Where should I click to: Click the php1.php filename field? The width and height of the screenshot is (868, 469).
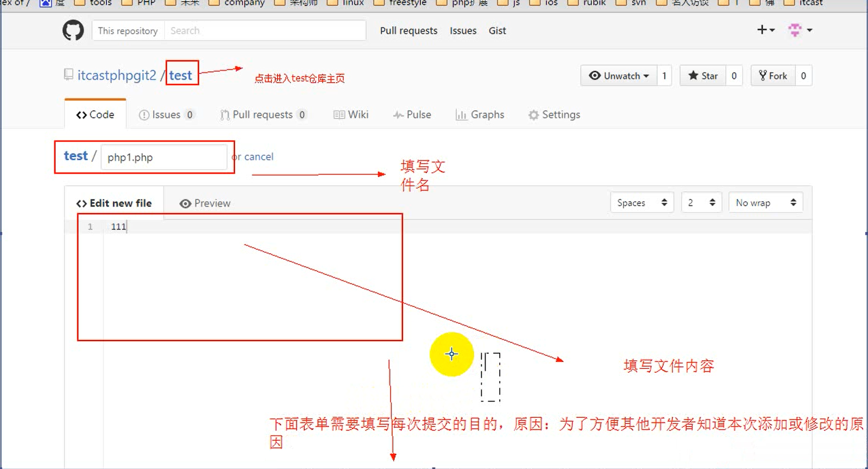164,157
